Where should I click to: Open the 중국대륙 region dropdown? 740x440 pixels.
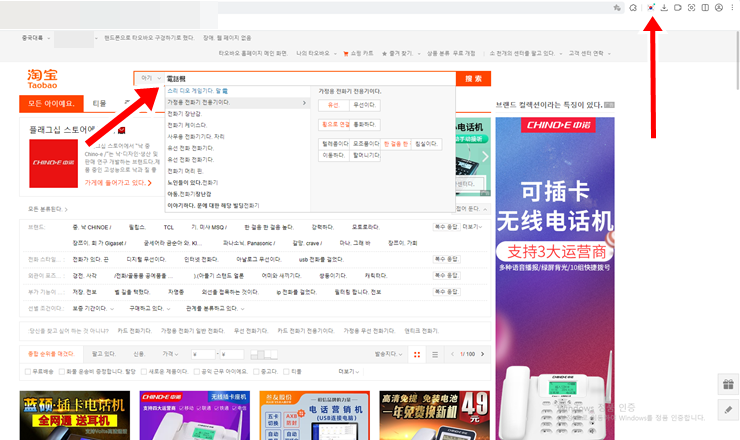35,38
